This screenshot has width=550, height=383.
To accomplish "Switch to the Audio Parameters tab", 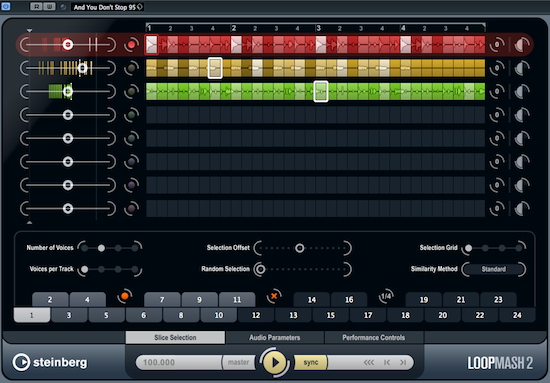I will (275, 337).
